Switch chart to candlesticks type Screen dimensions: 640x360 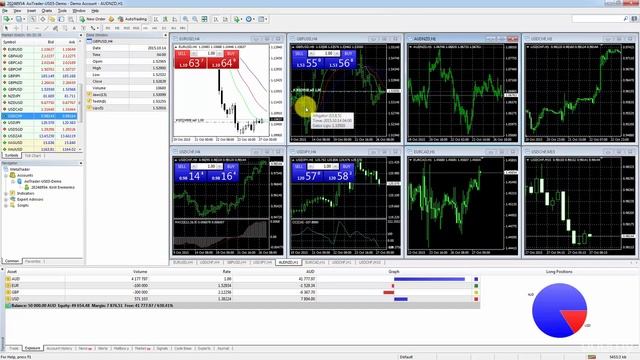(165, 19)
